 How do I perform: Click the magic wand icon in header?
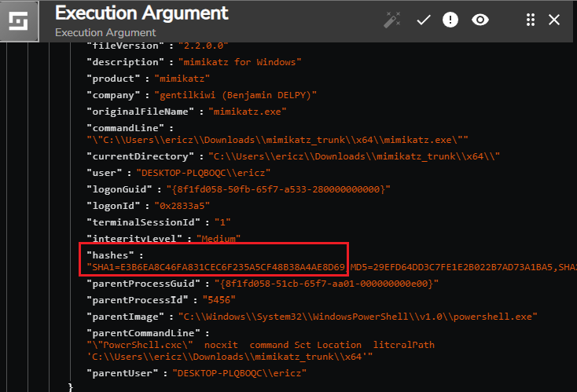tap(392, 20)
